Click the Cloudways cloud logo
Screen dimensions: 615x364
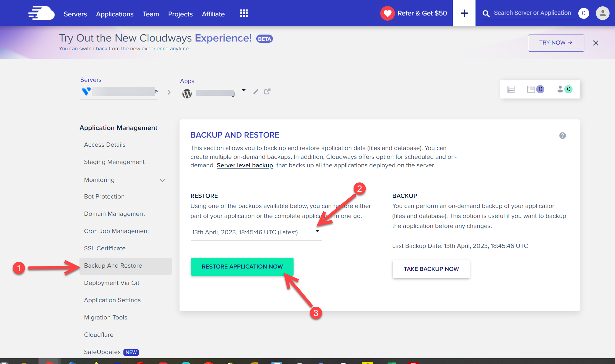pyautogui.click(x=41, y=13)
